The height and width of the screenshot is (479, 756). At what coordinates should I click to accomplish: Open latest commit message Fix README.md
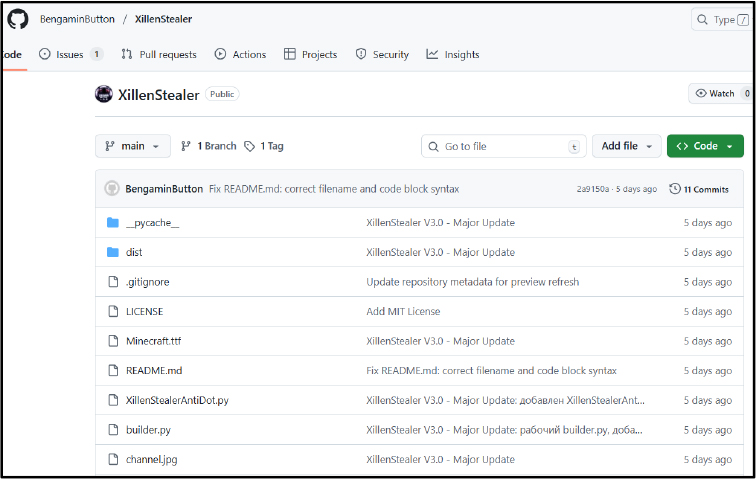pos(334,189)
